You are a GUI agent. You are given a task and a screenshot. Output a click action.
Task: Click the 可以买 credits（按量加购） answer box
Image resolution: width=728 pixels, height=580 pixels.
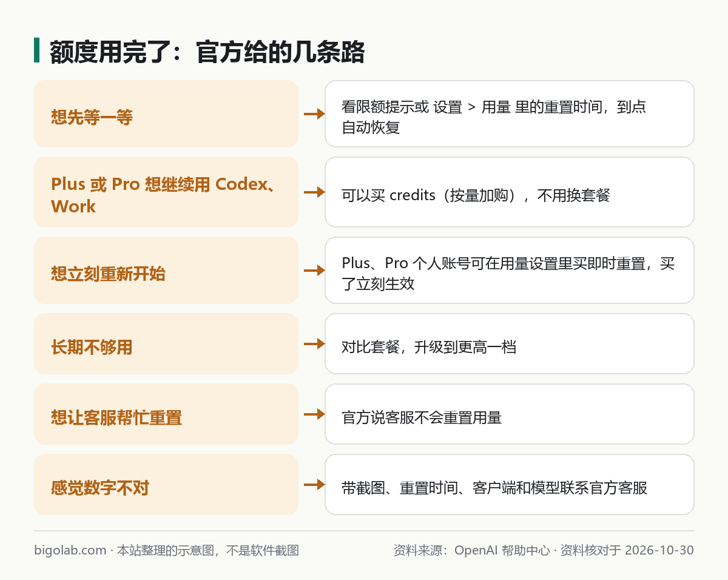(510, 192)
